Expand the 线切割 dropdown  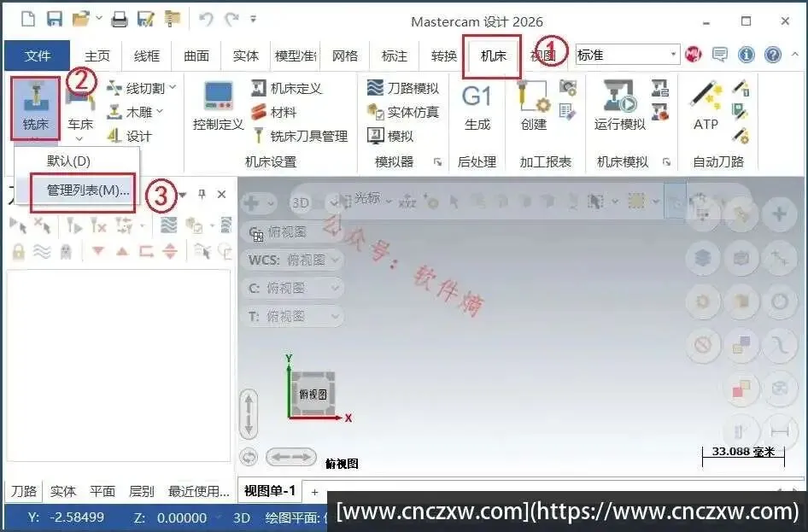173,88
